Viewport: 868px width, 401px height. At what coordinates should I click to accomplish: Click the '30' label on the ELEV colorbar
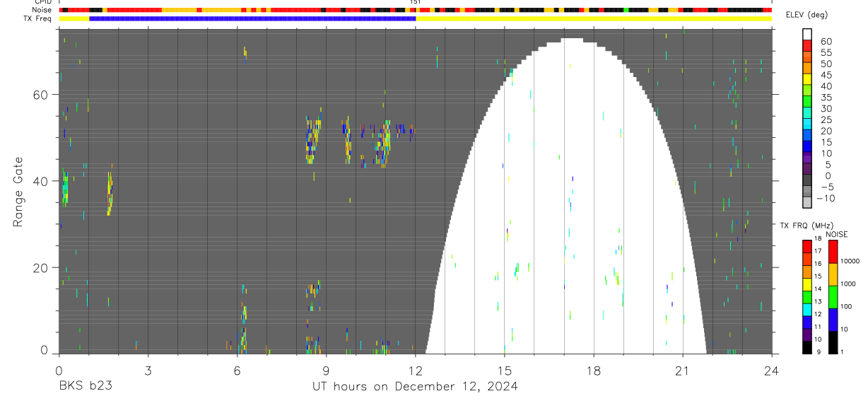coord(826,108)
